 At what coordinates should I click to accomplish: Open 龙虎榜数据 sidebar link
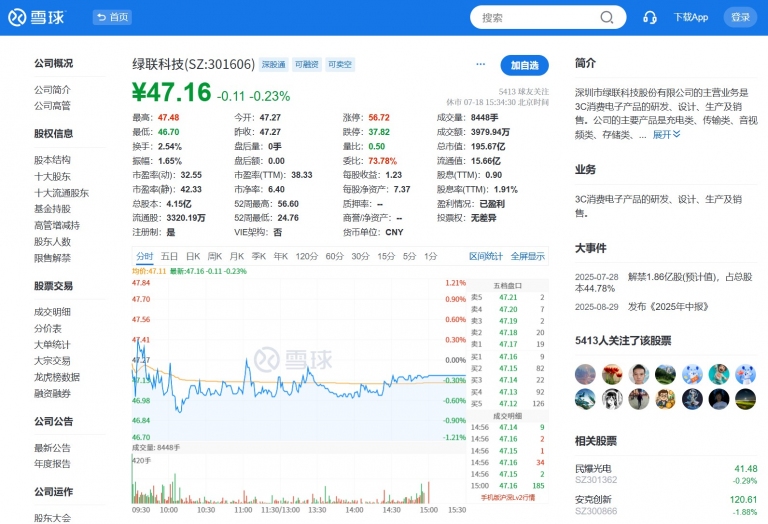coord(57,377)
